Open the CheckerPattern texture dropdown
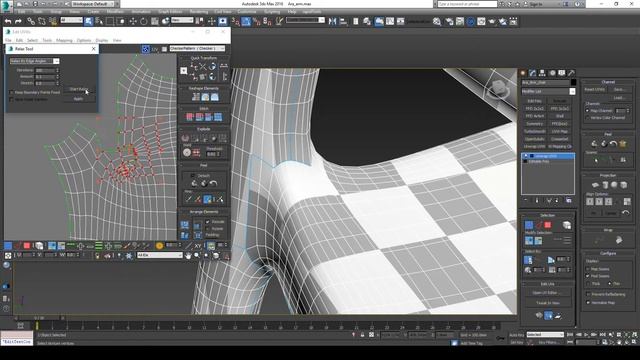Screen dimensions: 640x360 (x=197, y=49)
